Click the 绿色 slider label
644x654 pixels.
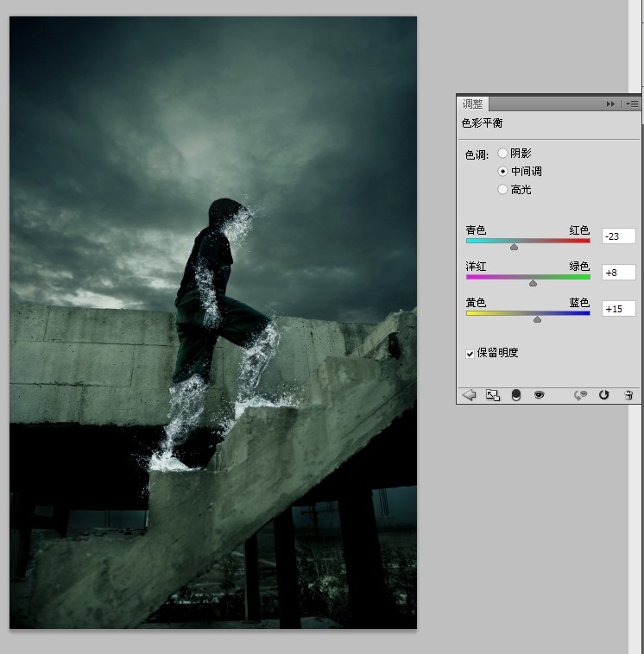click(579, 266)
